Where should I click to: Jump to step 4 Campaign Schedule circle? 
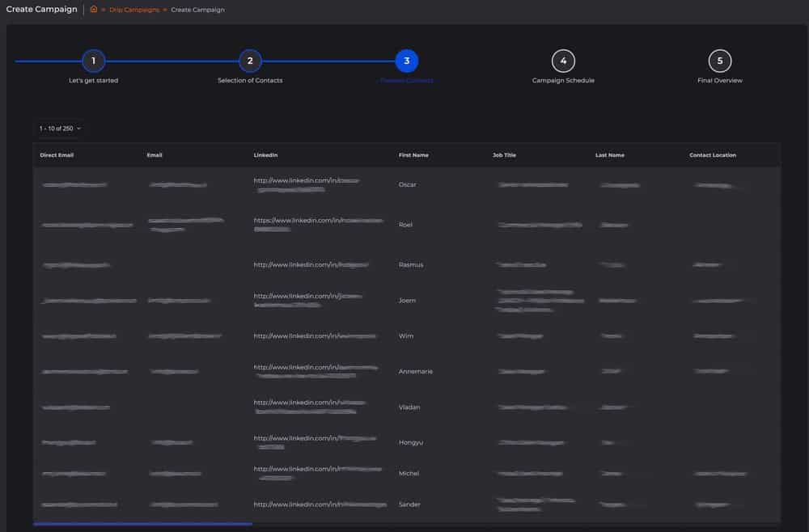563,61
